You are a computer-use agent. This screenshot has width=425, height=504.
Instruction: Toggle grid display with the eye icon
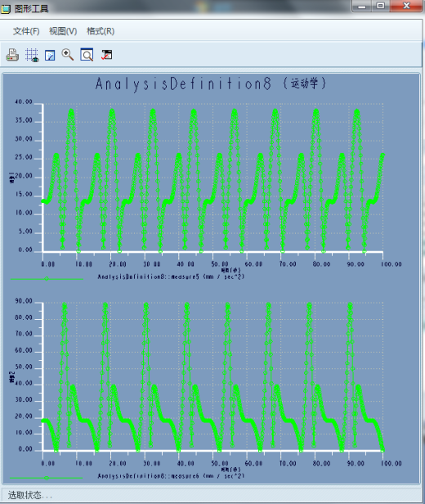[x=32, y=55]
